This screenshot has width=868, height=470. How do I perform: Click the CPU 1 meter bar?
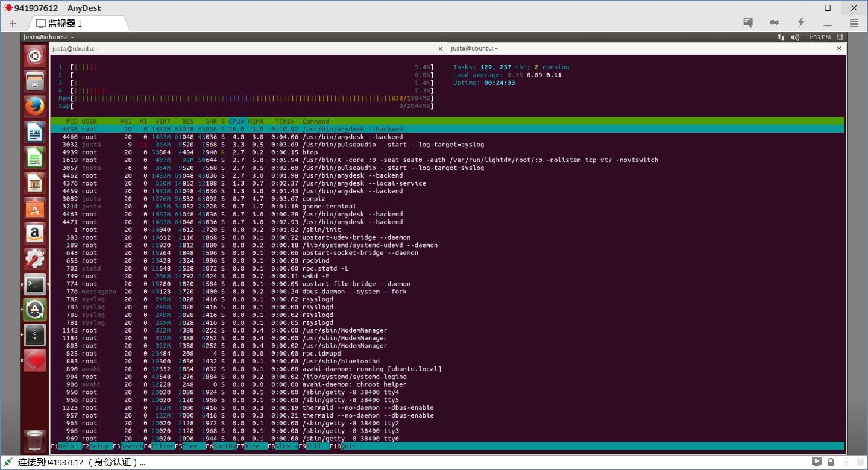tap(246, 67)
